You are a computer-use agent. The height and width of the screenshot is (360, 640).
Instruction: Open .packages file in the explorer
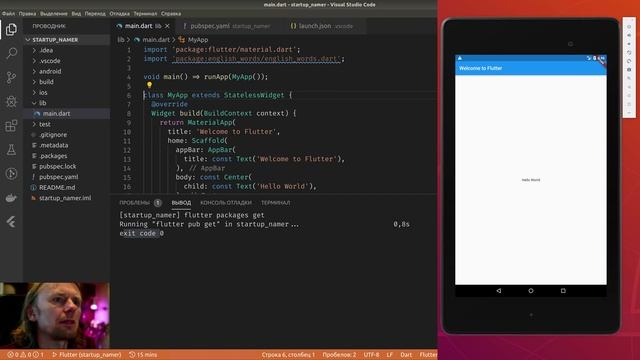[x=53, y=156]
